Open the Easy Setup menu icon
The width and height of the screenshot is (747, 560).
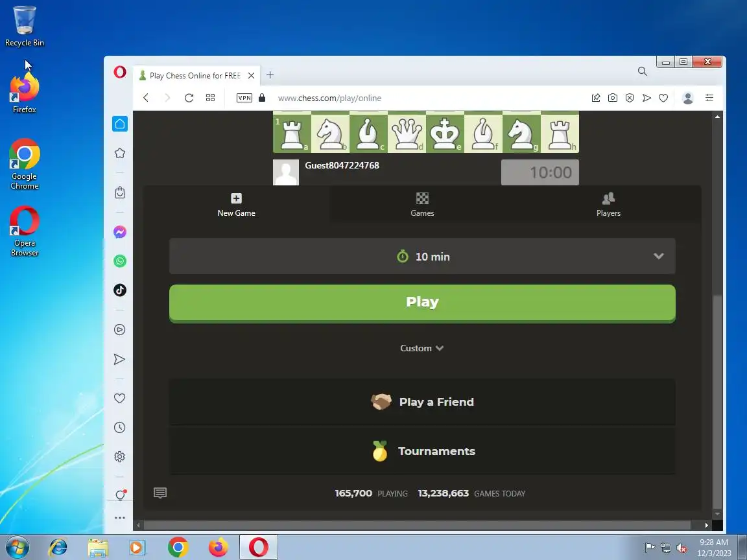click(x=709, y=98)
